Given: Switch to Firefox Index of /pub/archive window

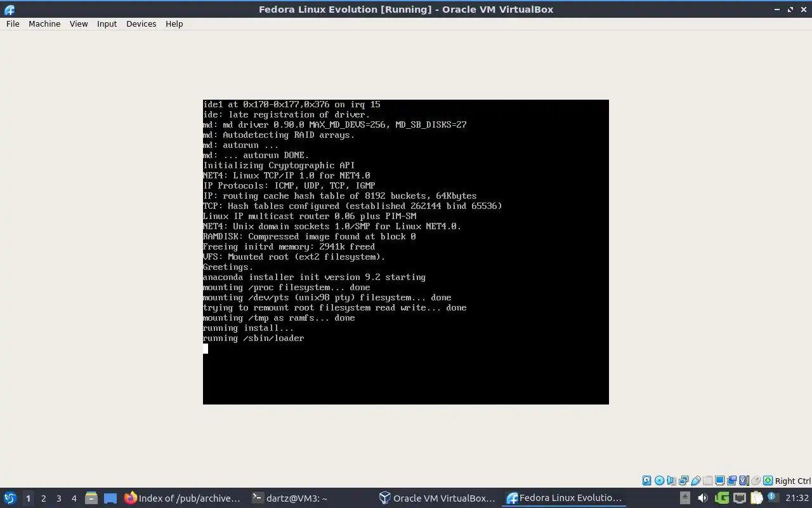Looking at the screenshot, I should (x=183, y=498).
